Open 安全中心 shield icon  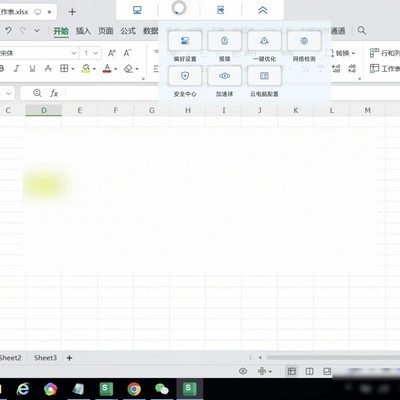coord(185,76)
